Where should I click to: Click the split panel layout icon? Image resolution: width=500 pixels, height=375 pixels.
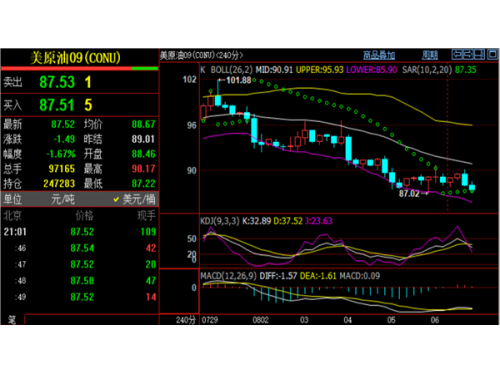click(x=479, y=54)
